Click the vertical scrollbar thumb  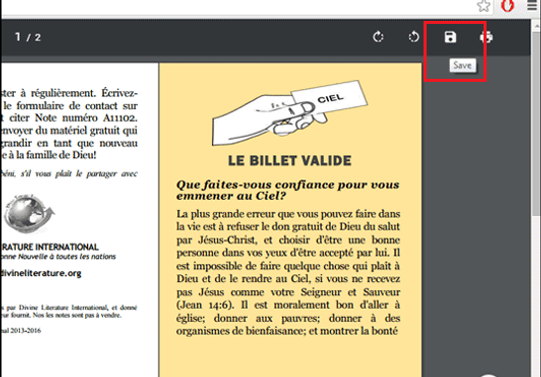click(536, 124)
